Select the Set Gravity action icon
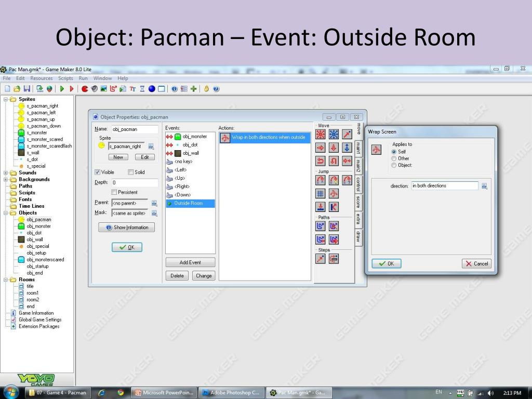 tap(347, 148)
